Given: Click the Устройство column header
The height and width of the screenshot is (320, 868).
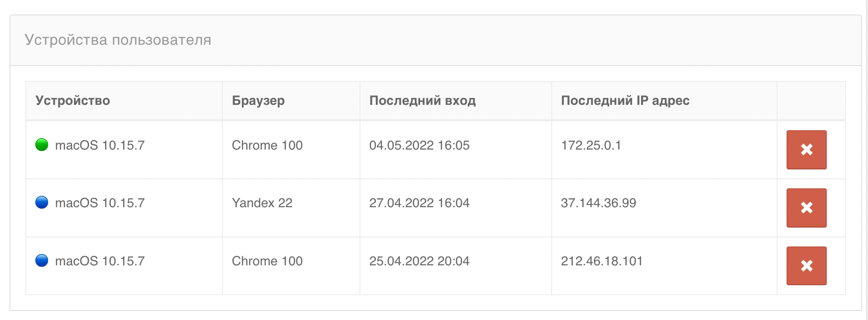Looking at the screenshot, I should (72, 100).
